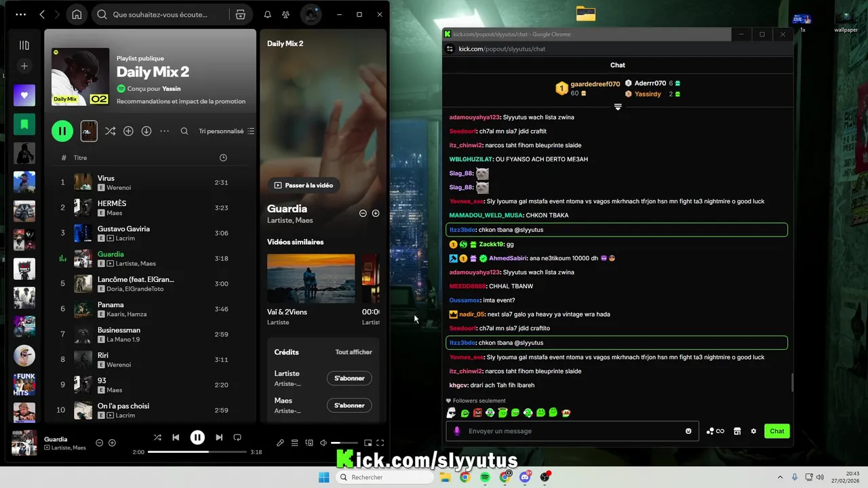Viewport: 868px width, 488px height.
Task: Create new playlist with plus icon
Action: (x=24, y=66)
